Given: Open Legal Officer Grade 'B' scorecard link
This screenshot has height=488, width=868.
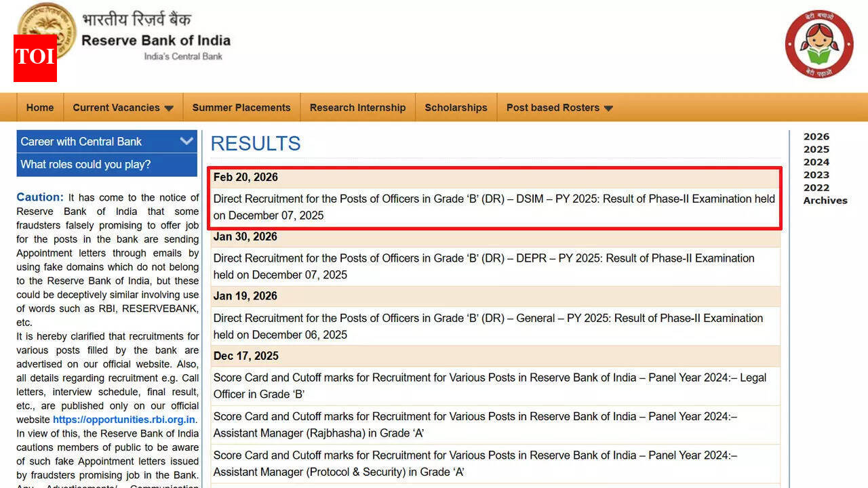Looking at the screenshot, I should tap(489, 386).
